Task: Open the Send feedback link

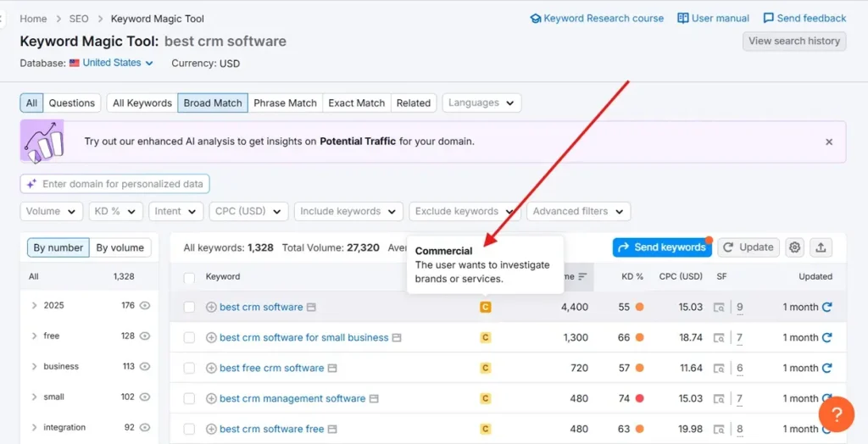Action: point(805,19)
